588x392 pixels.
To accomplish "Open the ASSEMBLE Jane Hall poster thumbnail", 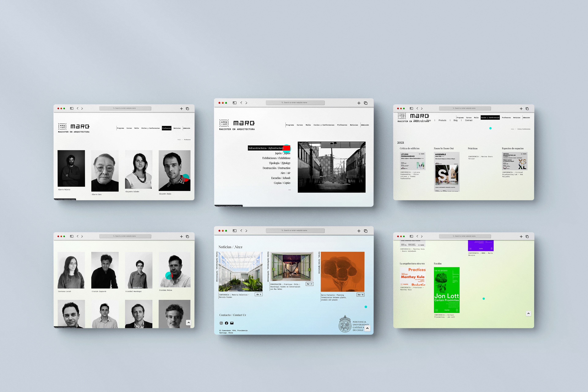I will (447, 172).
